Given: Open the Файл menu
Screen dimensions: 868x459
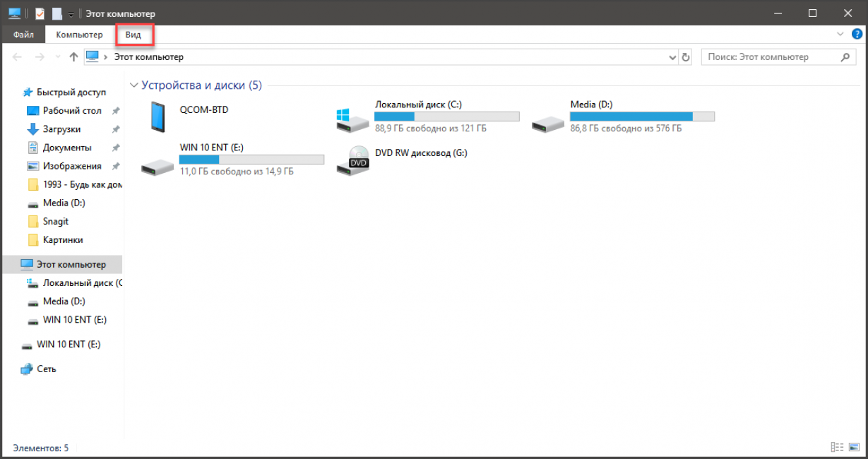Looking at the screenshot, I should [x=23, y=35].
